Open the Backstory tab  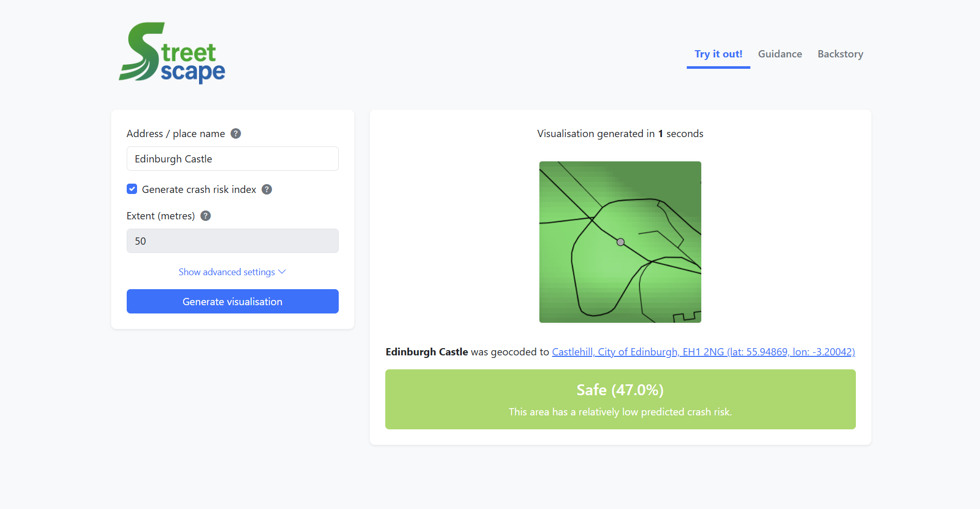pyautogui.click(x=840, y=54)
